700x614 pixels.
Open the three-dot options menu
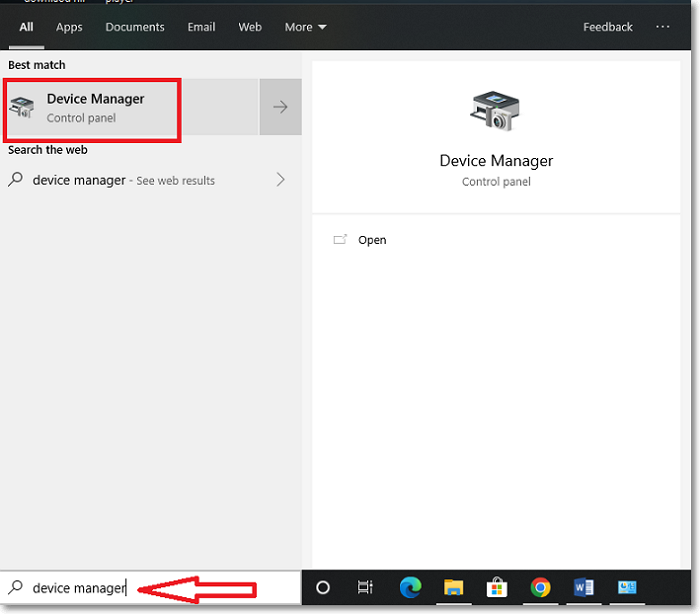[x=662, y=27]
